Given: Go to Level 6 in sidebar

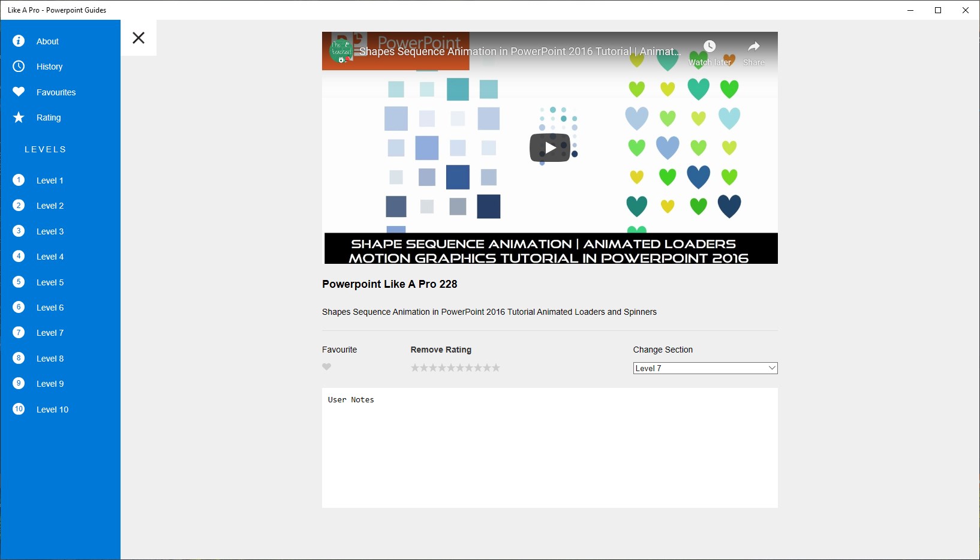Looking at the screenshot, I should (x=60, y=308).
